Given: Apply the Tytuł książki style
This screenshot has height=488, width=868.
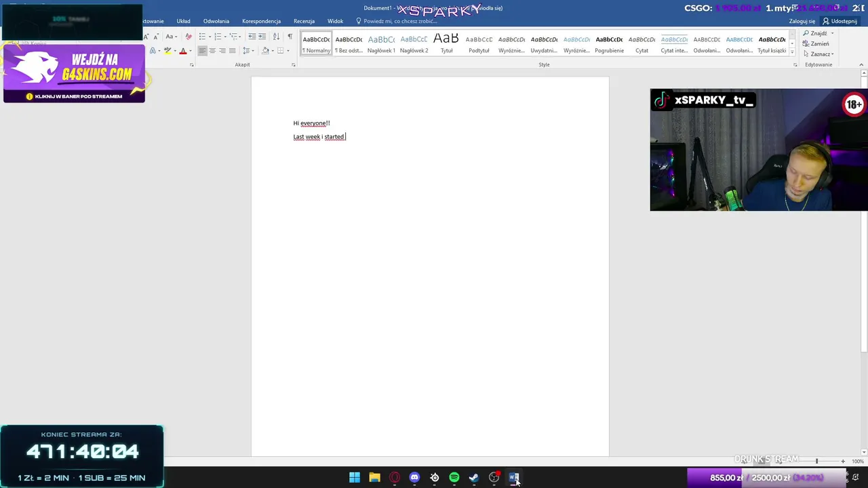Looking at the screenshot, I should [772, 44].
